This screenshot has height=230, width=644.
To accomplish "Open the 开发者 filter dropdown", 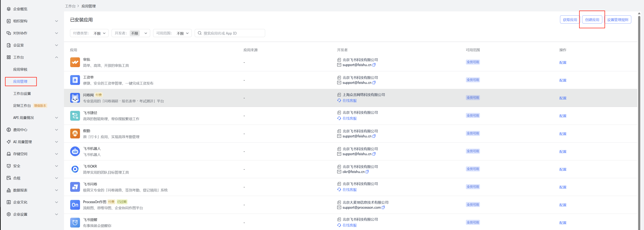I will click(131, 33).
